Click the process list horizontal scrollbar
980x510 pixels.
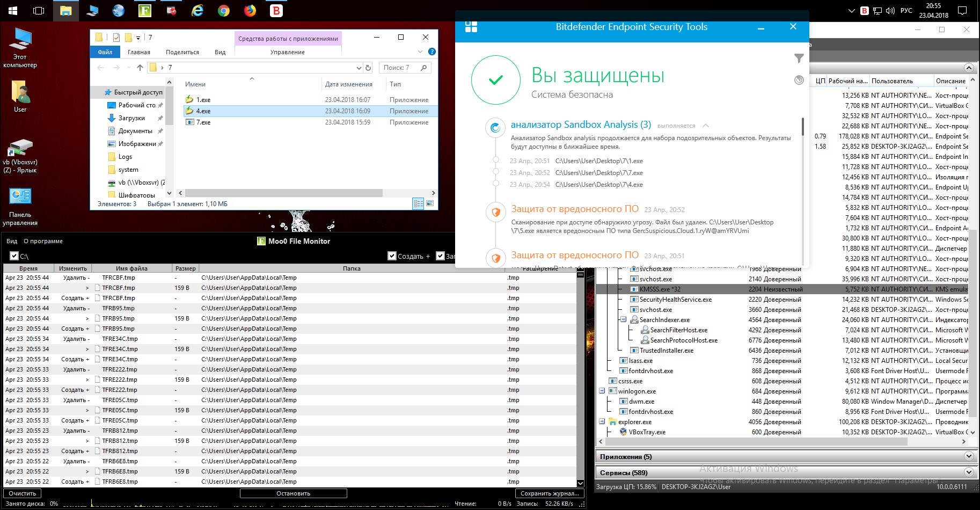[757, 442]
